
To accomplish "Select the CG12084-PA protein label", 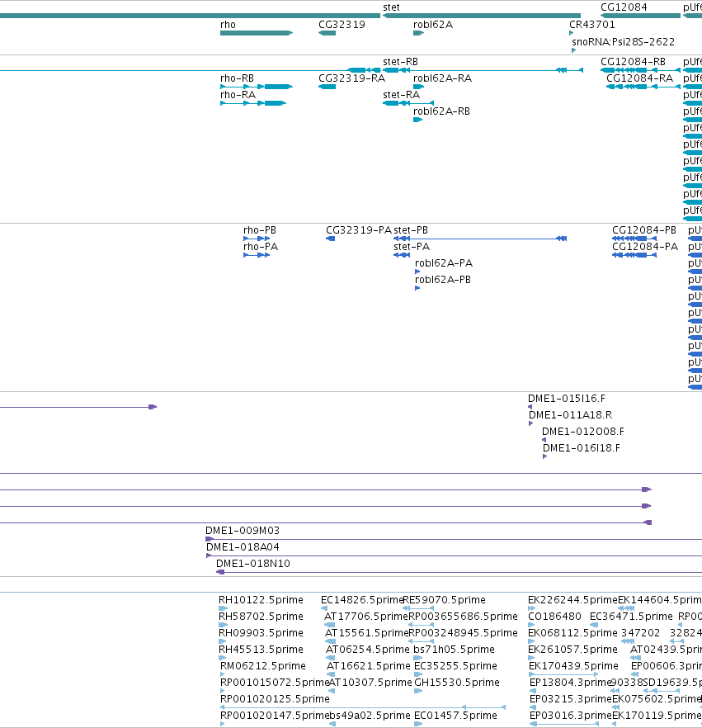I will click(645, 247).
